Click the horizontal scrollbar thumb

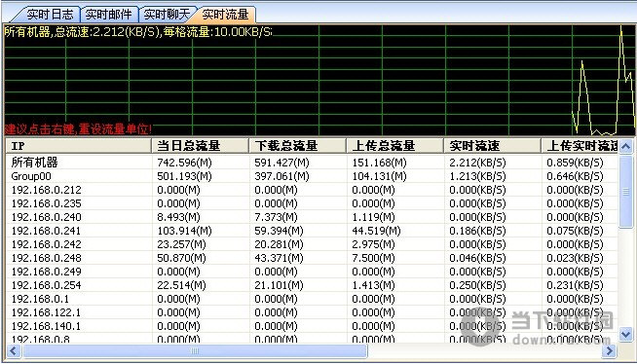click(195, 350)
